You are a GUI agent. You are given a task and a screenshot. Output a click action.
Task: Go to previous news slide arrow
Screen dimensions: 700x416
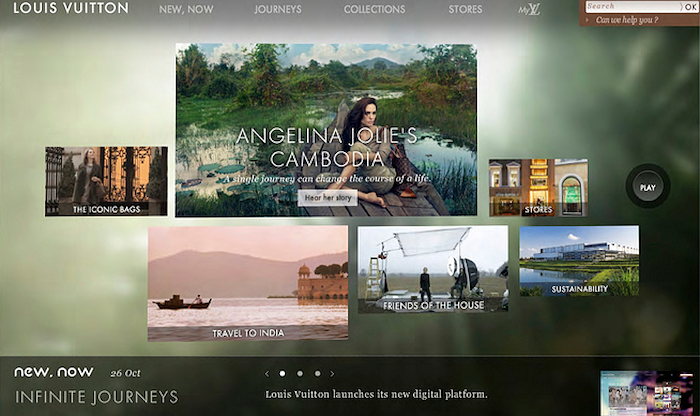coord(267,374)
